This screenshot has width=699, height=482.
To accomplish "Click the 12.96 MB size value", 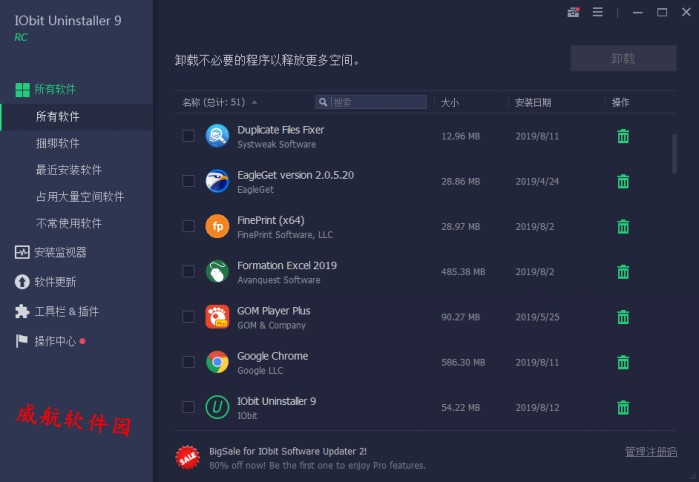I will (x=461, y=136).
